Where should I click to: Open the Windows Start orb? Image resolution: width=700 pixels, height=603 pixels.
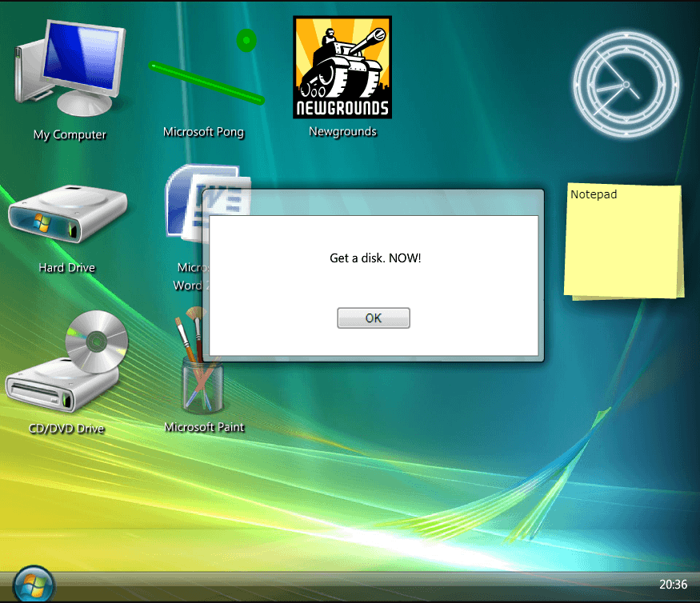(x=34, y=585)
